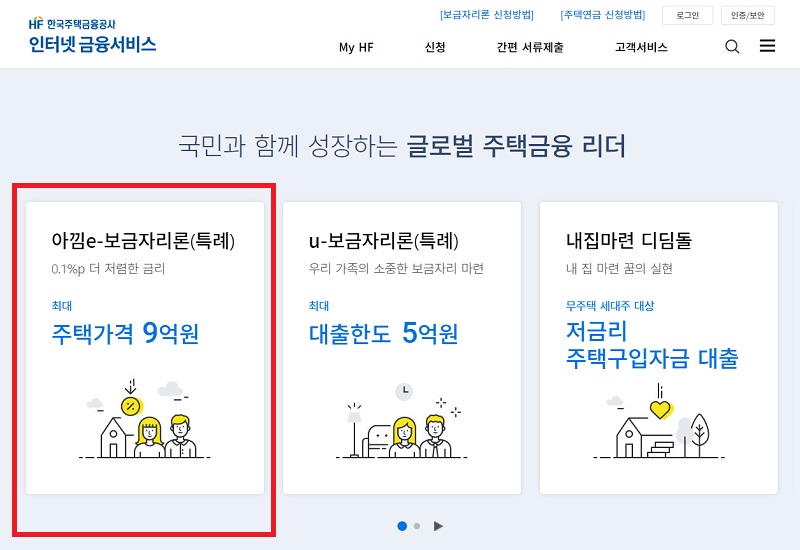Click the 주택가격 9억원 text

(126, 333)
